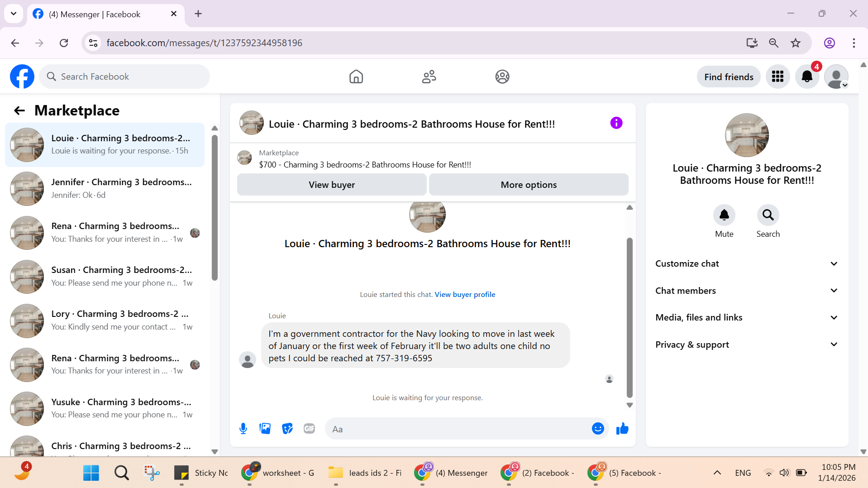This screenshot has height=488, width=868.
Task: Record a voice clip with microphone icon
Action: (x=243, y=428)
